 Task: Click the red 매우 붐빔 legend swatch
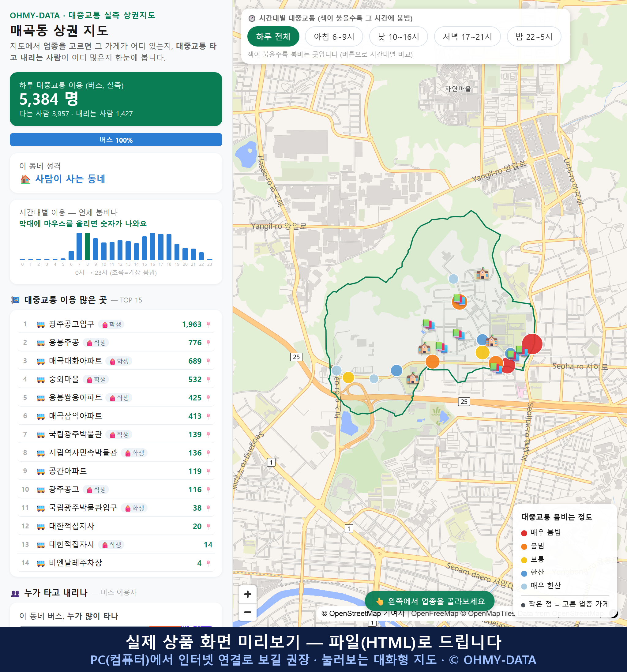coord(524,533)
